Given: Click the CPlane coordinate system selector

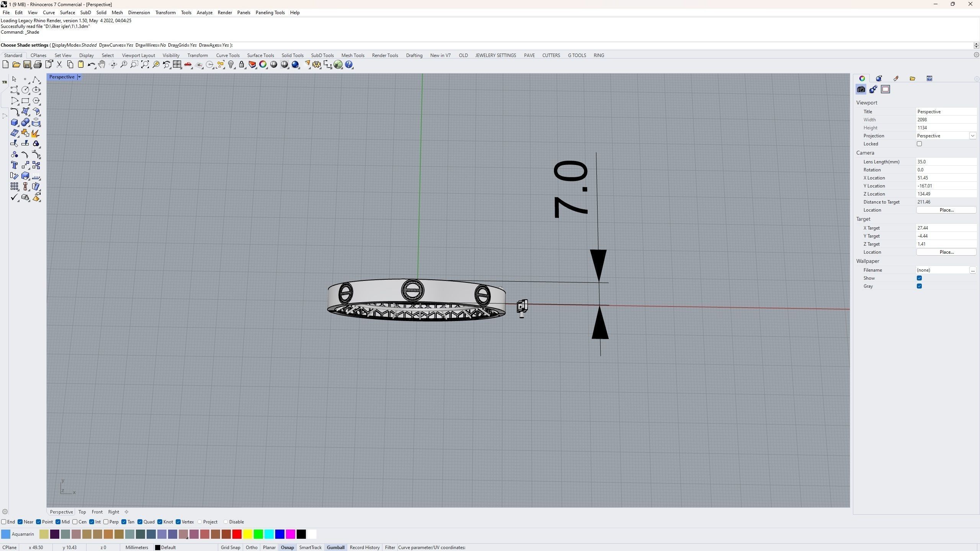Looking at the screenshot, I should 10,548.
